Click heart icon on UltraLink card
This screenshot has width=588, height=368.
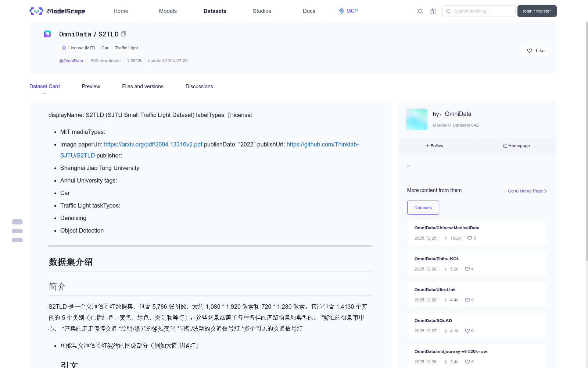point(467,300)
